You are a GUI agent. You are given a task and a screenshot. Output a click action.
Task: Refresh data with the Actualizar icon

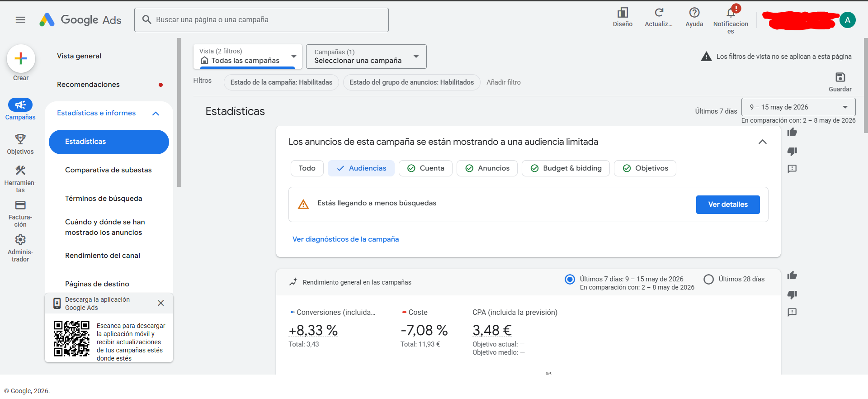tap(659, 13)
